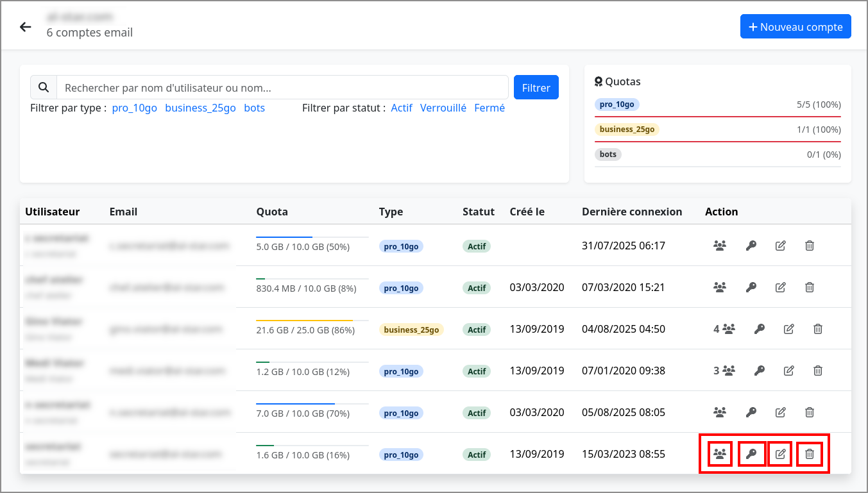
Task: Open group members icon showing 4 aliases
Action: tap(724, 329)
